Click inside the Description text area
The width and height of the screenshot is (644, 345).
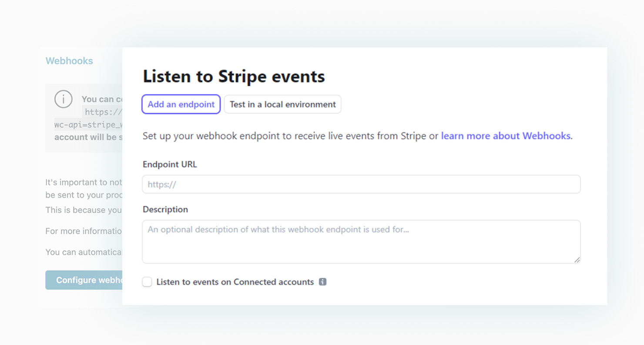361,242
